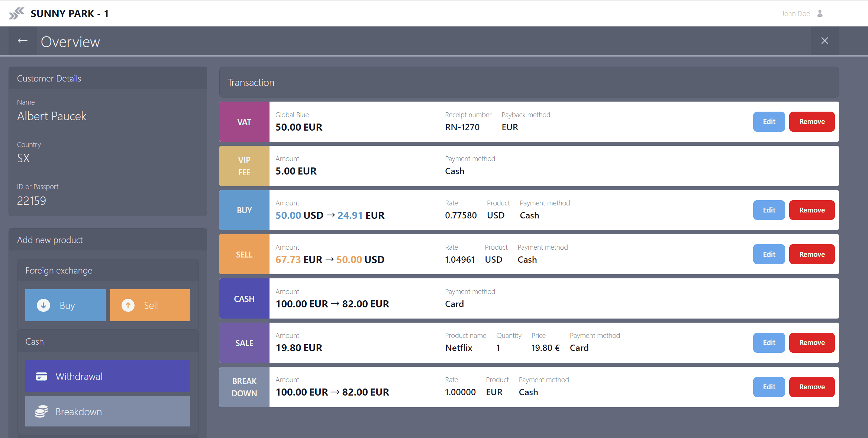868x438 pixels.
Task: Edit the SELL USD transaction
Action: (x=769, y=255)
